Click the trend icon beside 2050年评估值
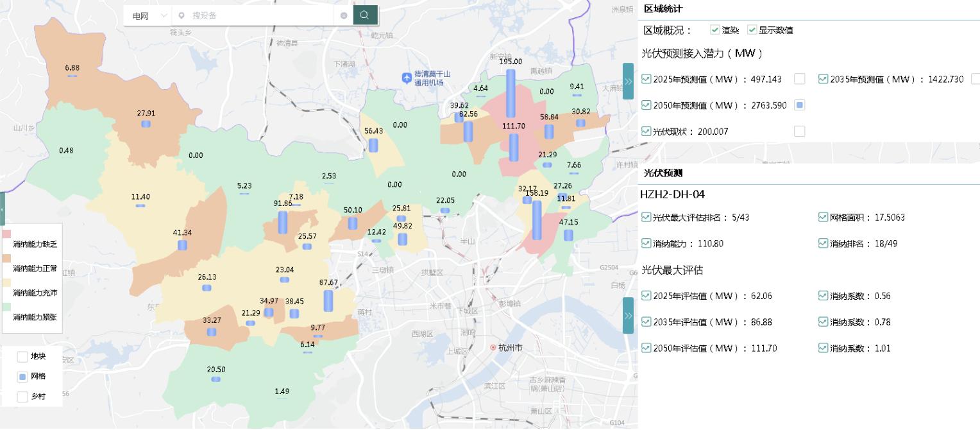The height and width of the screenshot is (430, 980). pos(645,348)
